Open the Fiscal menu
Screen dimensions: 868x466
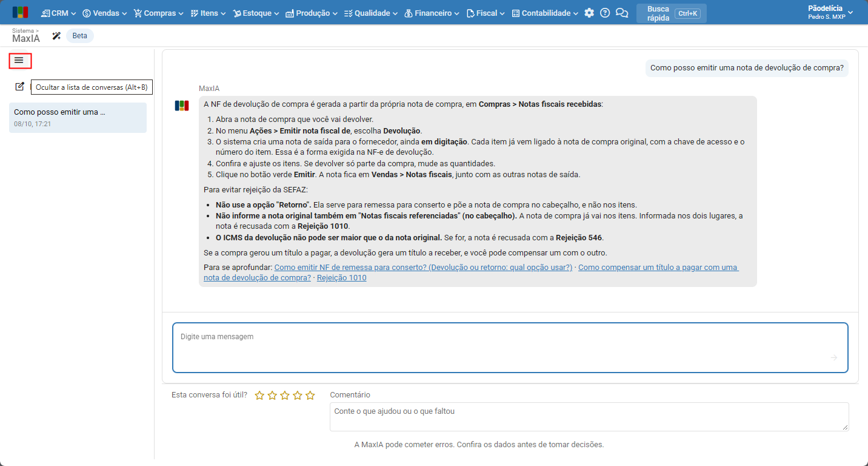[x=486, y=13]
